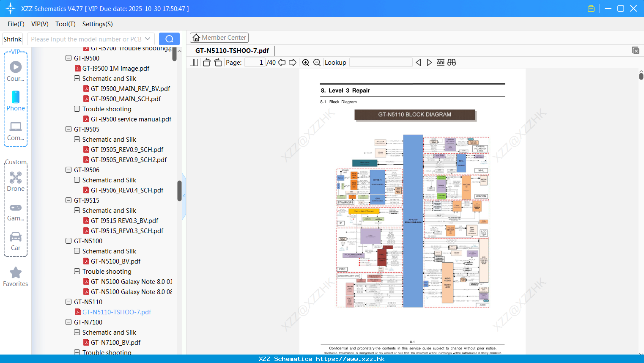Open GT-N5100_BV.pdf

115,261
